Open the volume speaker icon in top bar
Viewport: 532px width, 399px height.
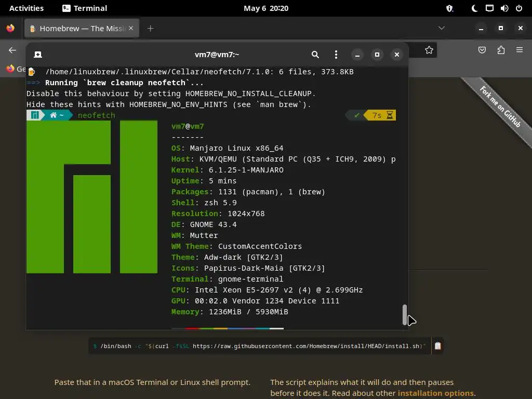tap(504, 8)
